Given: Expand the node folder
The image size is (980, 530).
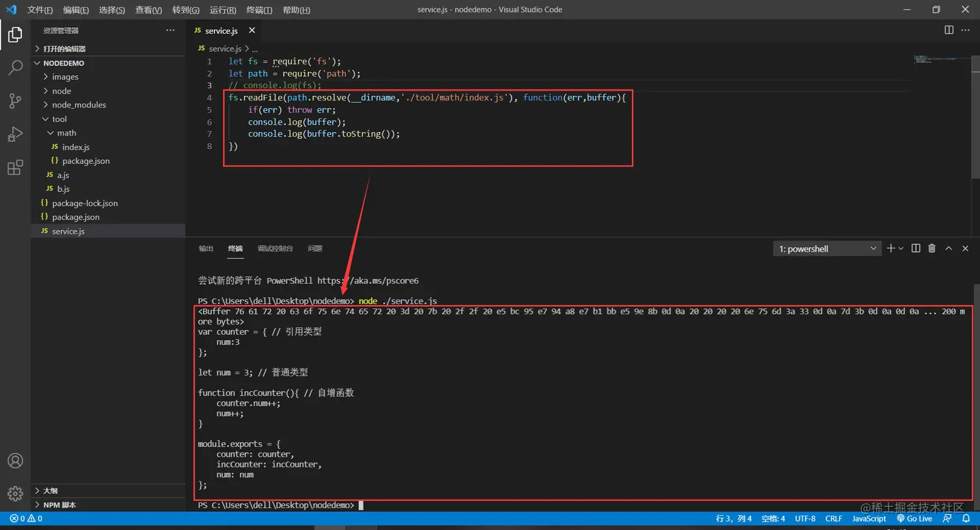Looking at the screenshot, I should [108, 91].
